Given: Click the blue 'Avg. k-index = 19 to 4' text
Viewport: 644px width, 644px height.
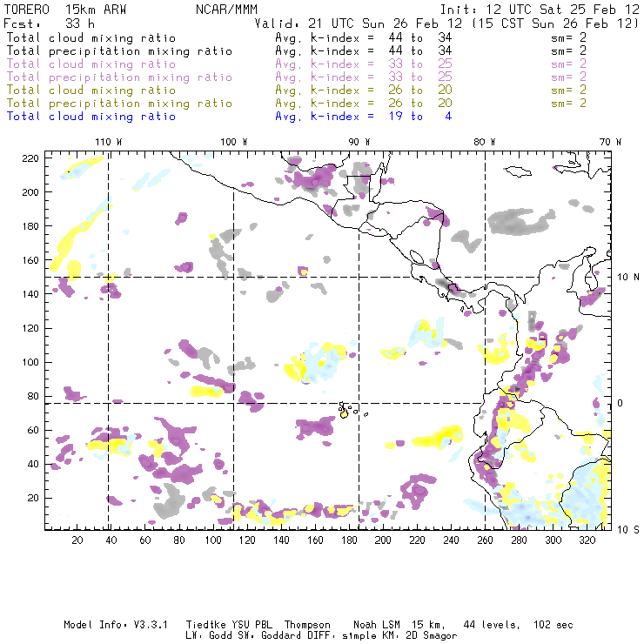Looking at the screenshot, I should coord(364,117).
